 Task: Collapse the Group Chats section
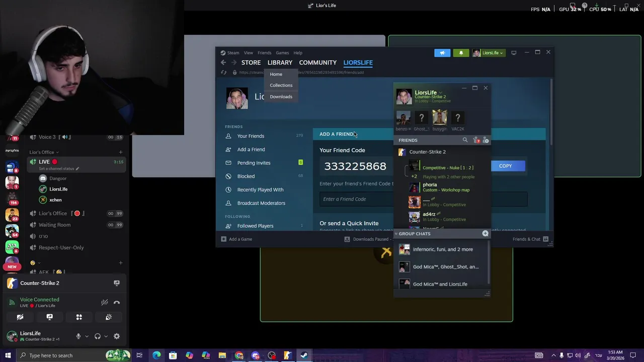point(396,234)
